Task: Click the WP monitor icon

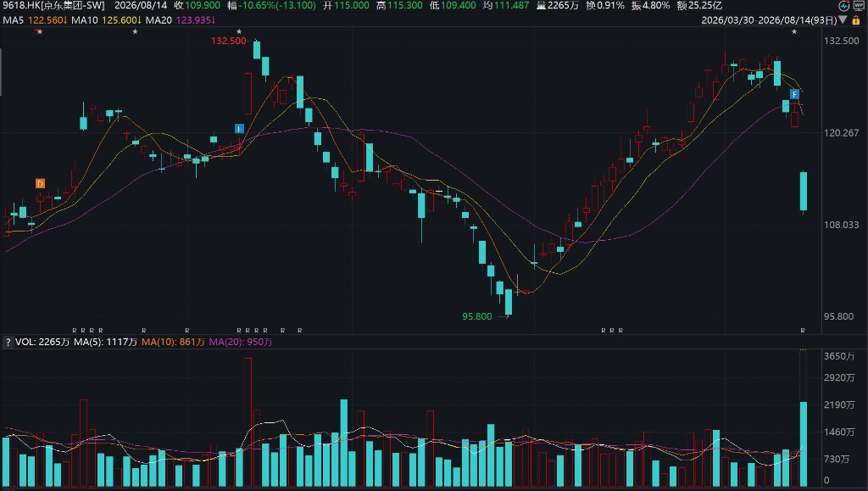Action: click(859, 6)
